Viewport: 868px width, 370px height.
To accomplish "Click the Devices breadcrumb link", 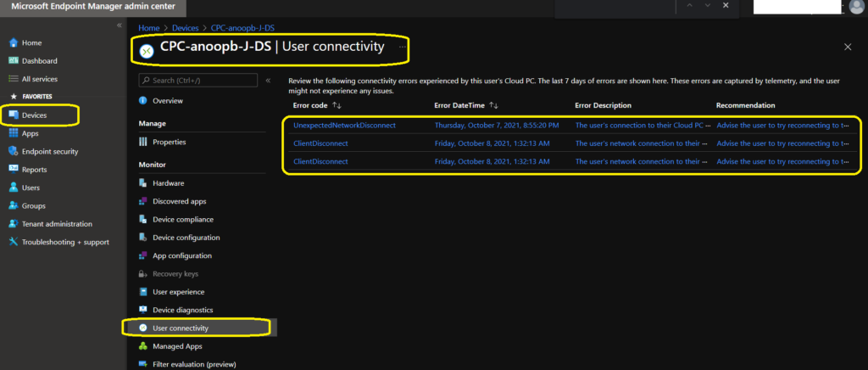I will coord(186,28).
